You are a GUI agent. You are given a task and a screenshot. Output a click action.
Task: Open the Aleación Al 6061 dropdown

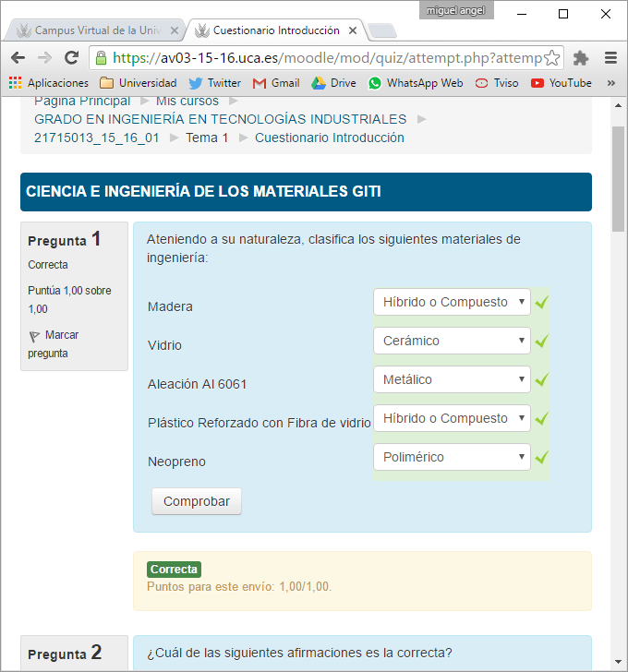tap(452, 379)
